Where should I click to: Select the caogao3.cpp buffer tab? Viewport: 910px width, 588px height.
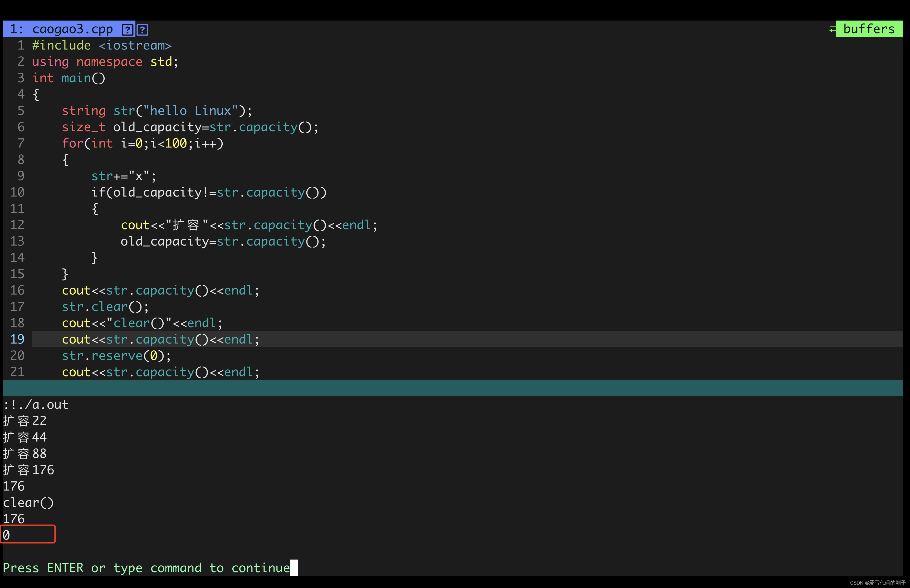pos(69,29)
